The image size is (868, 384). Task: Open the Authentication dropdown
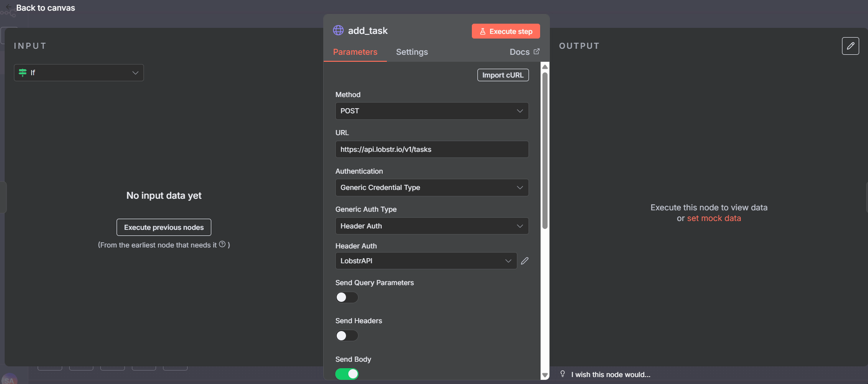432,188
